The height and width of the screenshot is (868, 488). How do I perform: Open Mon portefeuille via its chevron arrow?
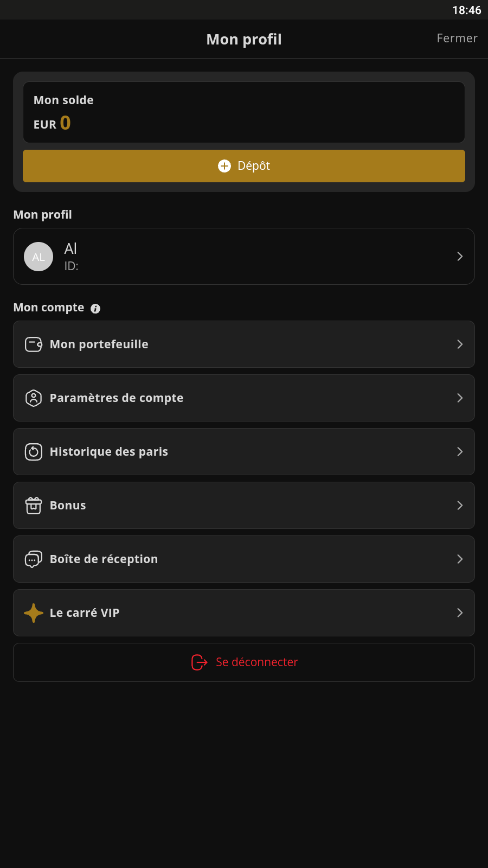(460, 344)
